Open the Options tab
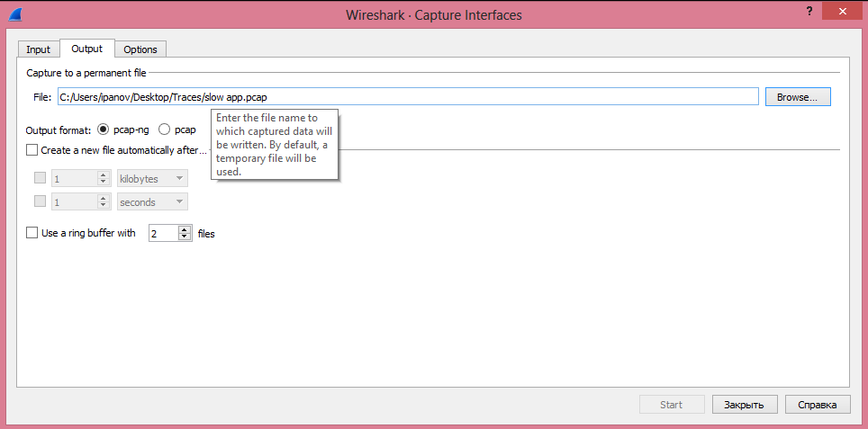The image size is (868, 429). click(x=140, y=49)
